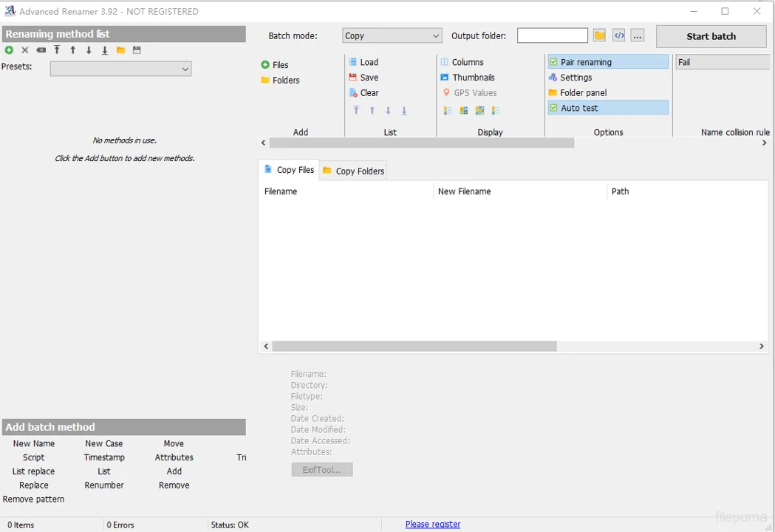Toggle Pair renaming checkbox
The image size is (775, 532).
point(553,62)
